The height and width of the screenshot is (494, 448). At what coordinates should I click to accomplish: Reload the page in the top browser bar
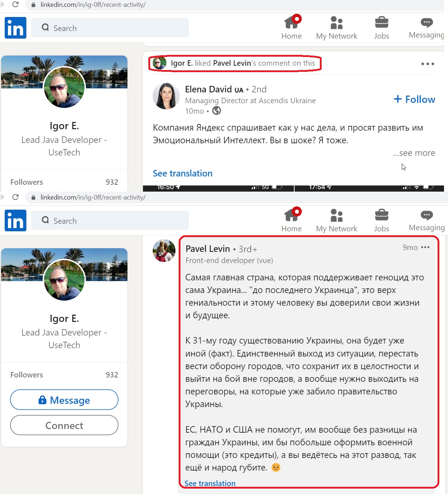pyautogui.click(x=15, y=5)
